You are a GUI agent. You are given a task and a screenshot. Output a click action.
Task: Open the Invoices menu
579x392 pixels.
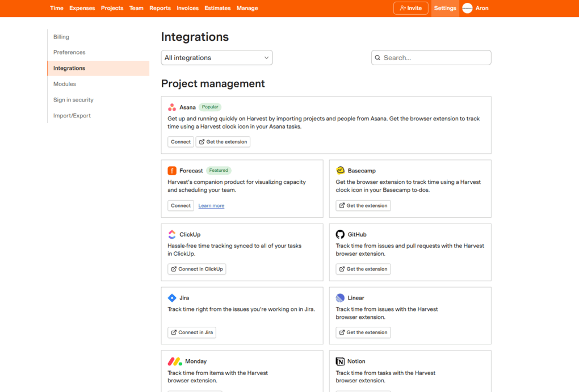coord(187,8)
